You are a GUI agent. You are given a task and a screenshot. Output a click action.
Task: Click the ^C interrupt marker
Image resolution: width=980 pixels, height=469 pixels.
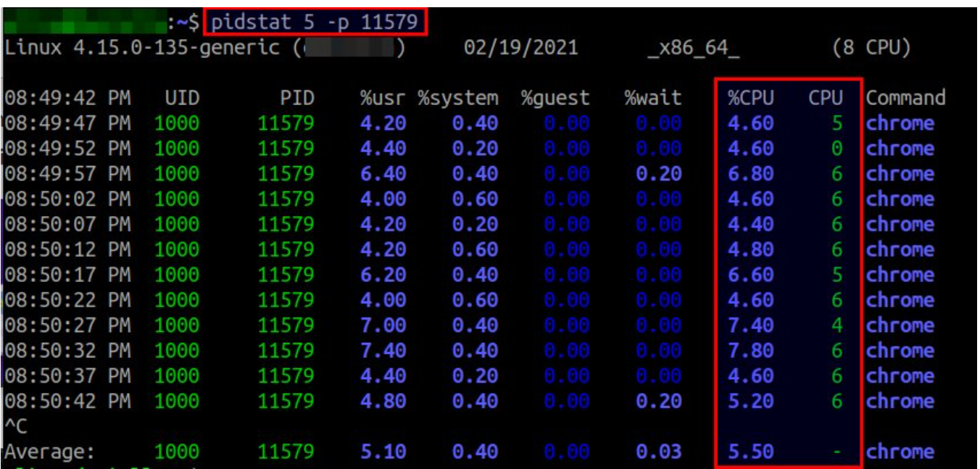click(x=14, y=426)
